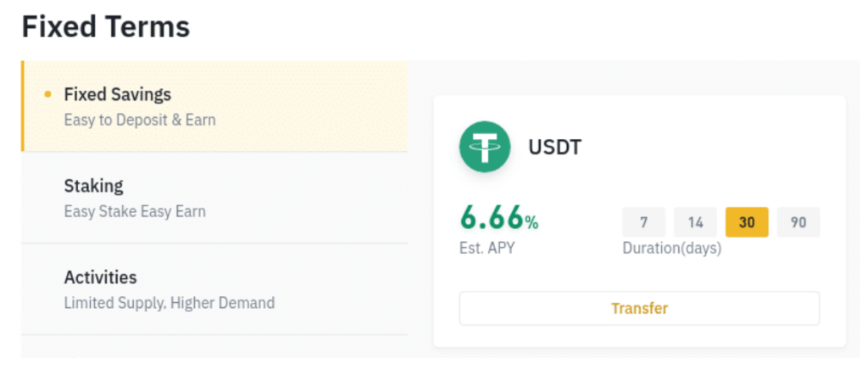Click Limited Supply, Higher Demand subtitle
The height and width of the screenshot is (369, 868).
click(170, 303)
